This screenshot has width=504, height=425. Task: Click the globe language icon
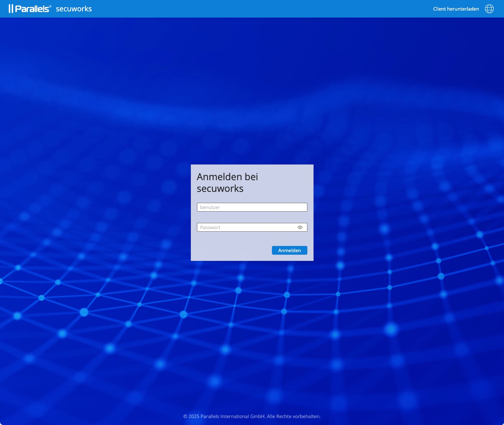[489, 9]
